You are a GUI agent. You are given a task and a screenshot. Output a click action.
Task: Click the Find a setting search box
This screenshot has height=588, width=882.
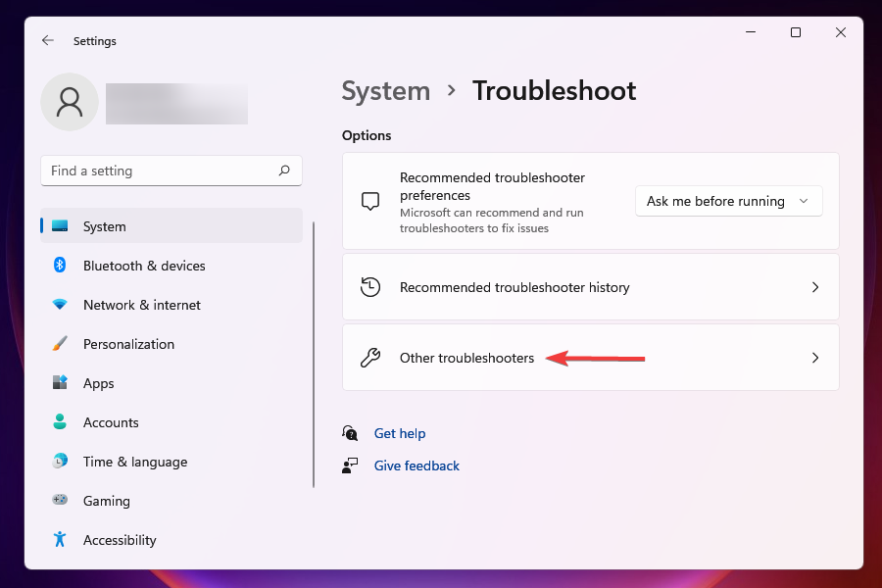point(162,171)
